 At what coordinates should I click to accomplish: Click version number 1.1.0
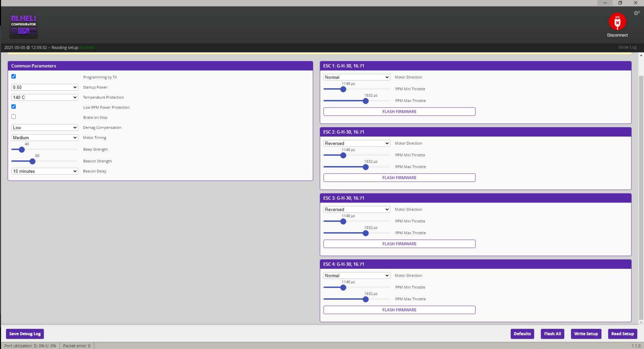point(636,346)
